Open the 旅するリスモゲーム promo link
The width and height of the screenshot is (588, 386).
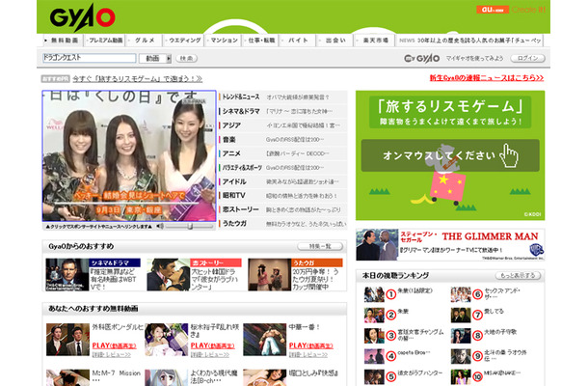(137, 79)
